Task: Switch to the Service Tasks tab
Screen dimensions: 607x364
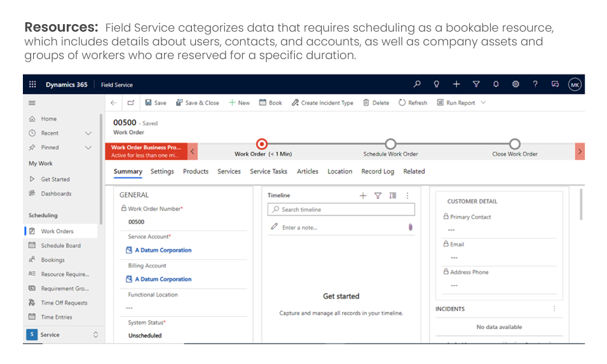Action: click(268, 172)
